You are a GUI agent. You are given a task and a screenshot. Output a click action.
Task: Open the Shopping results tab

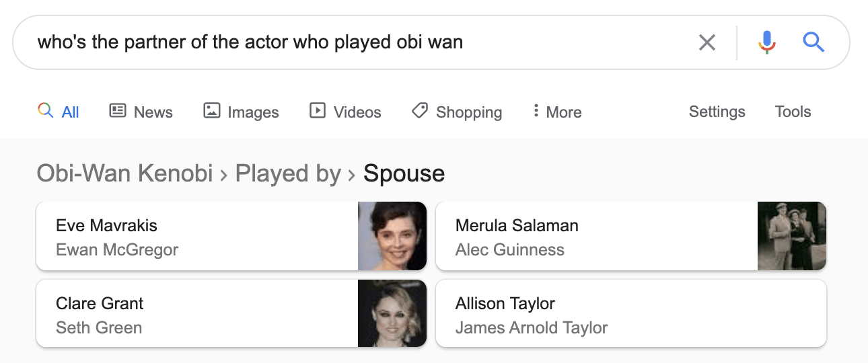[x=457, y=112]
